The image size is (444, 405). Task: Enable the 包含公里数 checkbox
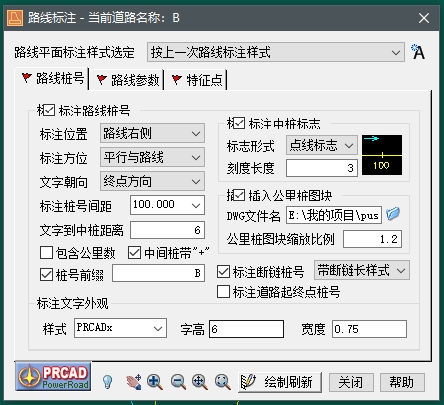point(46,253)
